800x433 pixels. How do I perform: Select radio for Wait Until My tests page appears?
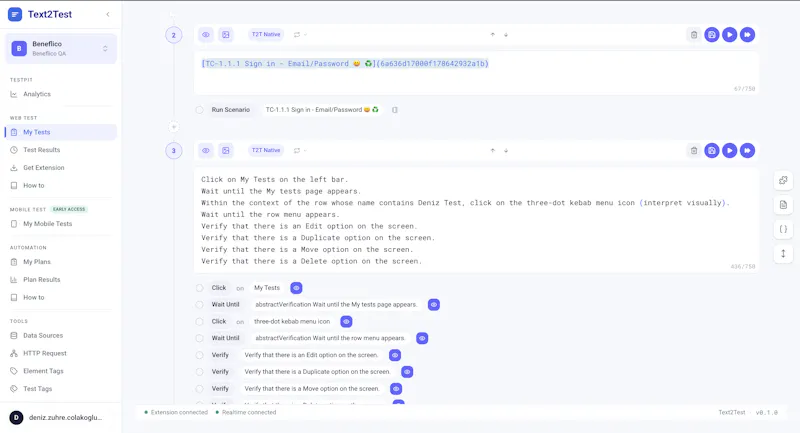(199, 305)
